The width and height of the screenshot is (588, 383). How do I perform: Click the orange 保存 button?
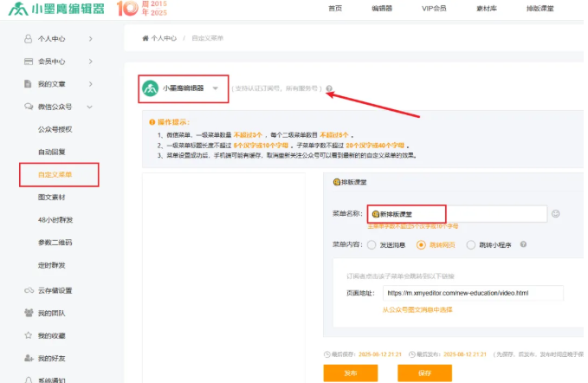pyautogui.click(x=424, y=373)
